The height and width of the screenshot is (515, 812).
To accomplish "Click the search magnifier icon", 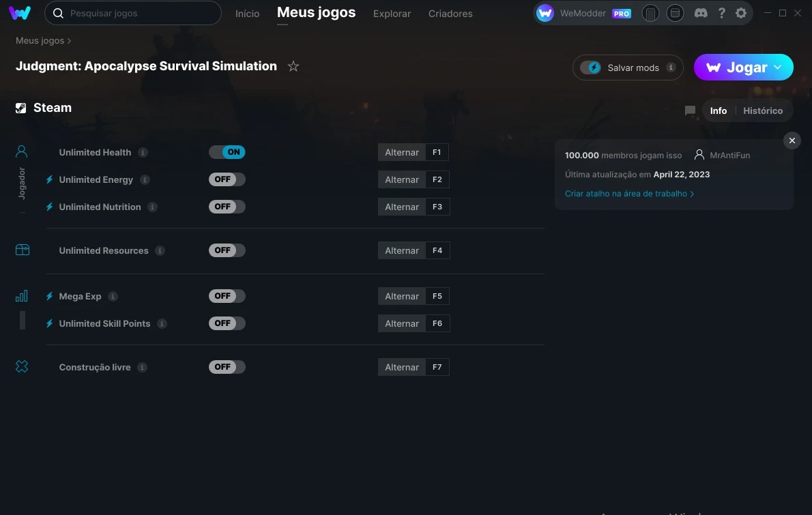I will point(58,14).
